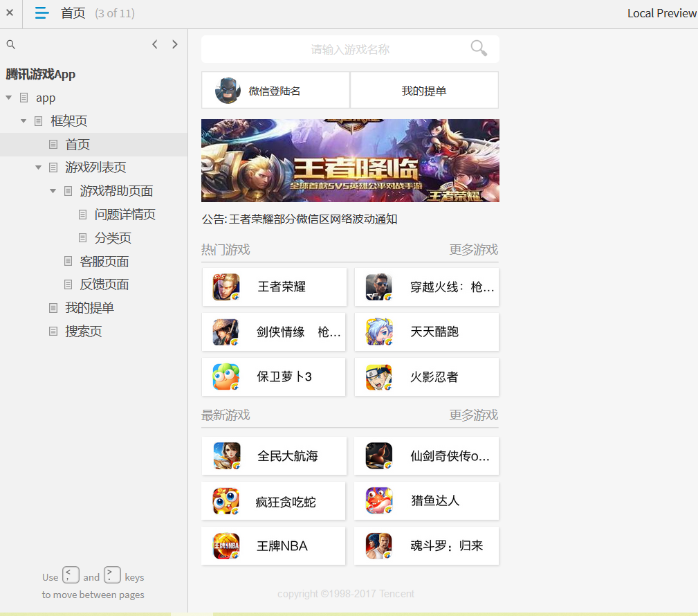Click the 剑侠情缘 game icon
This screenshot has height=616, width=698.
226,332
